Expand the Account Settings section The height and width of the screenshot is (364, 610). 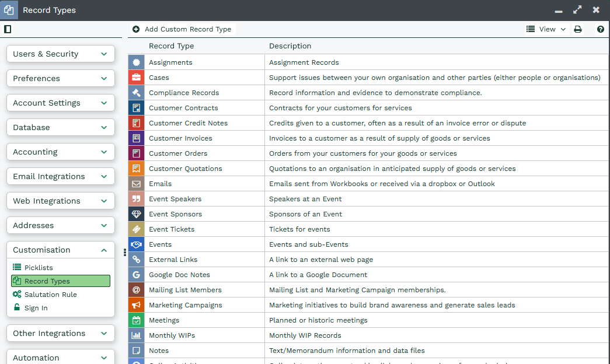(61, 103)
